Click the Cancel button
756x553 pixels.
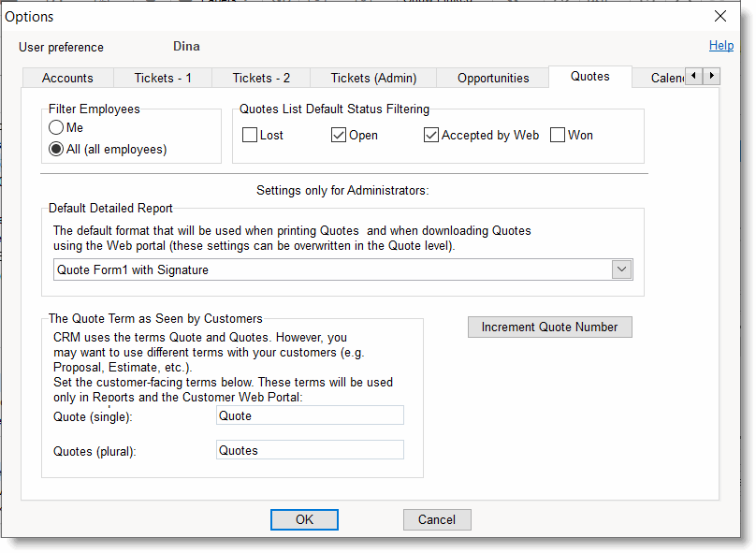click(x=437, y=519)
